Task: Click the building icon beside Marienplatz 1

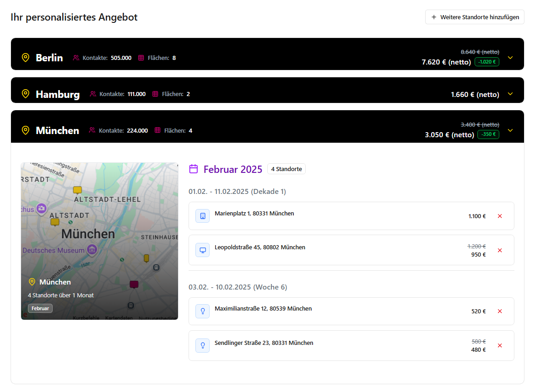Action: pyautogui.click(x=203, y=216)
